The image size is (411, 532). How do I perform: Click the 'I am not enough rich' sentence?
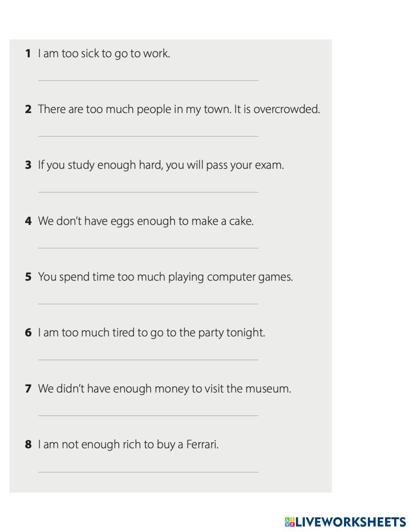[128, 444]
